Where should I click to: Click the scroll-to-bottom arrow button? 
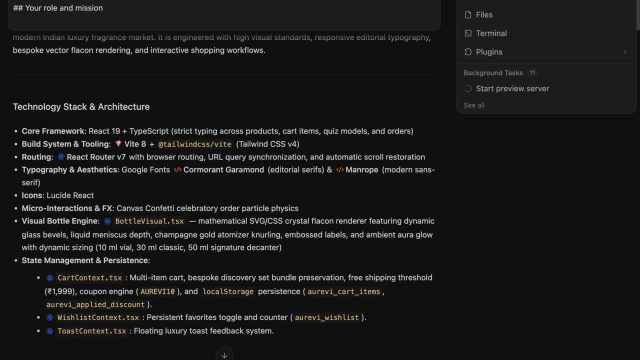[x=224, y=355]
